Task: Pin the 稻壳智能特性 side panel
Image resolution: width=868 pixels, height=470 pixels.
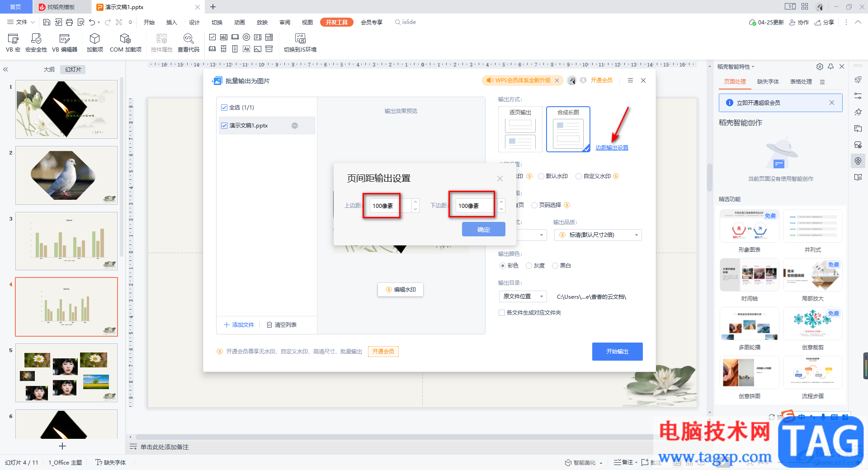Action: click(x=830, y=66)
